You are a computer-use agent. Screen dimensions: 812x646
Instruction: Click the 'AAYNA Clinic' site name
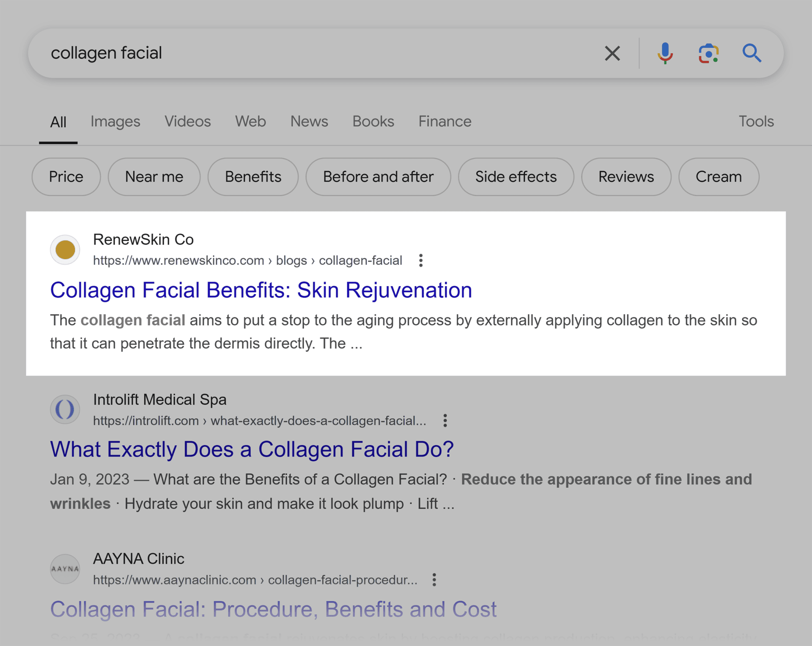tap(139, 559)
